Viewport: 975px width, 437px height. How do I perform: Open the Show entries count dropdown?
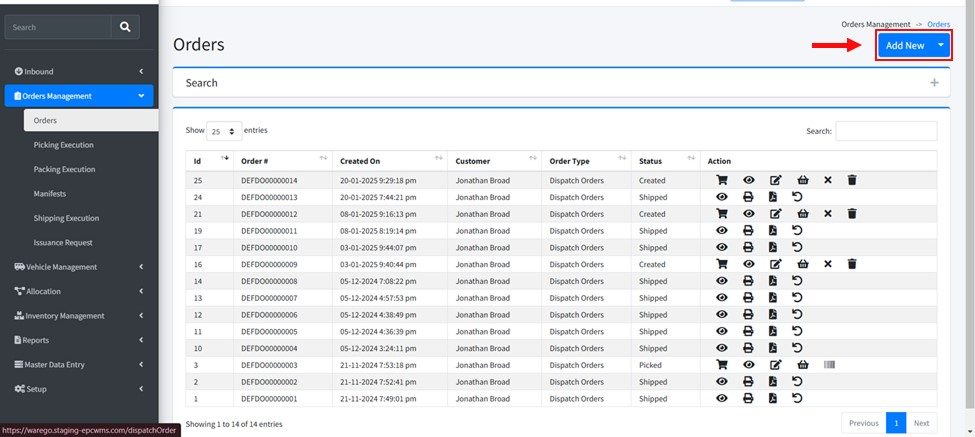click(x=224, y=131)
